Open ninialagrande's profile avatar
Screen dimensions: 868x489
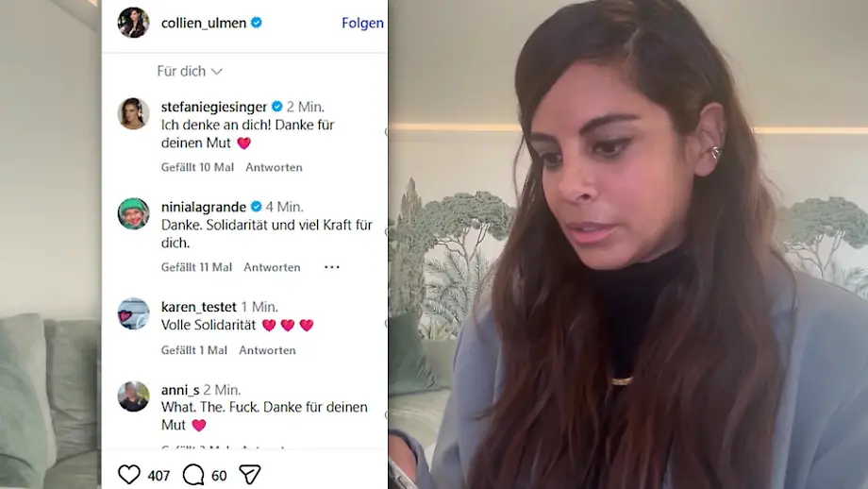133,213
